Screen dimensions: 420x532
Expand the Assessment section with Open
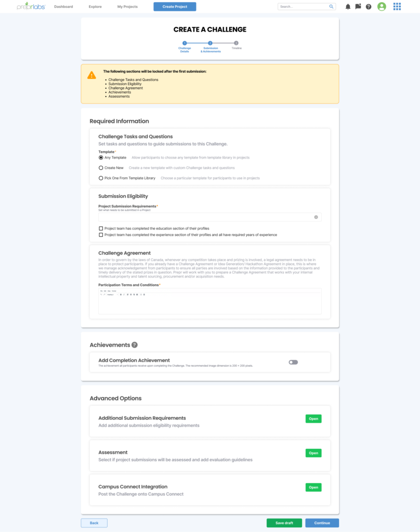coord(313,453)
